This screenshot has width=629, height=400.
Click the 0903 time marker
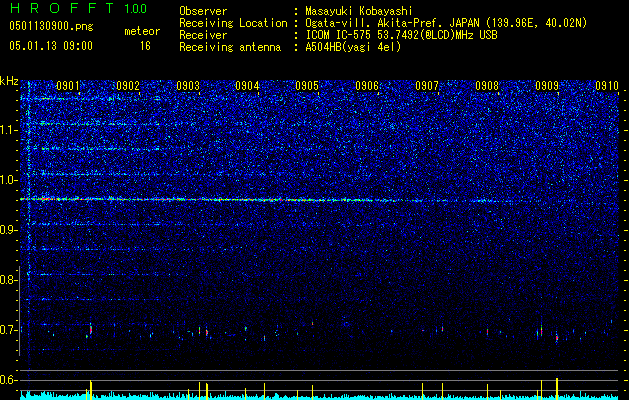188,86
